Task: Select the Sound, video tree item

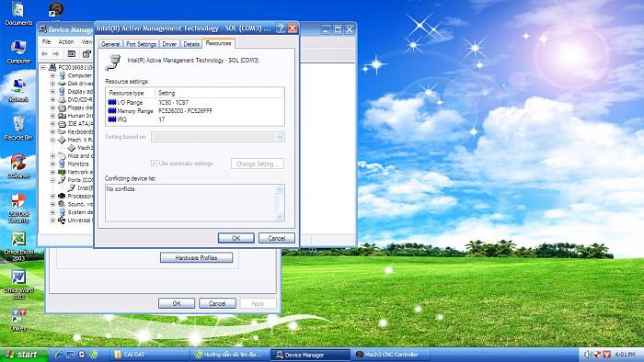Action: (x=75, y=204)
